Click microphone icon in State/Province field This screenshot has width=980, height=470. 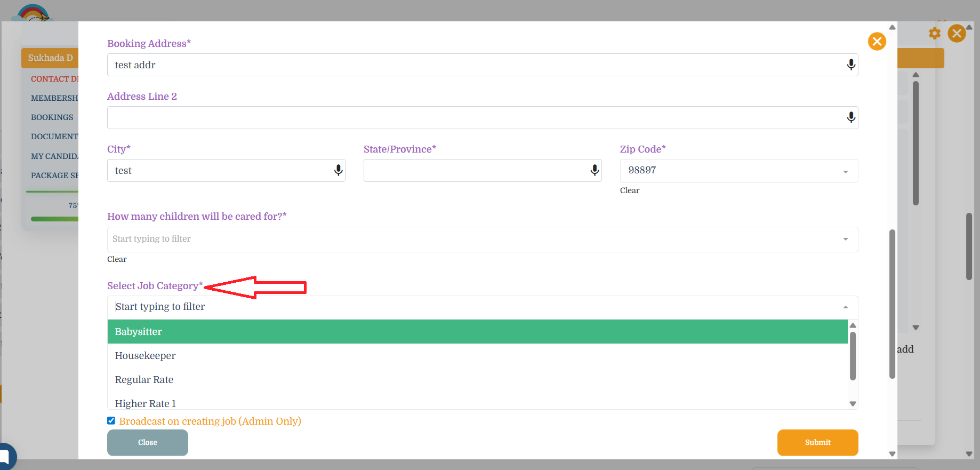coord(595,170)
